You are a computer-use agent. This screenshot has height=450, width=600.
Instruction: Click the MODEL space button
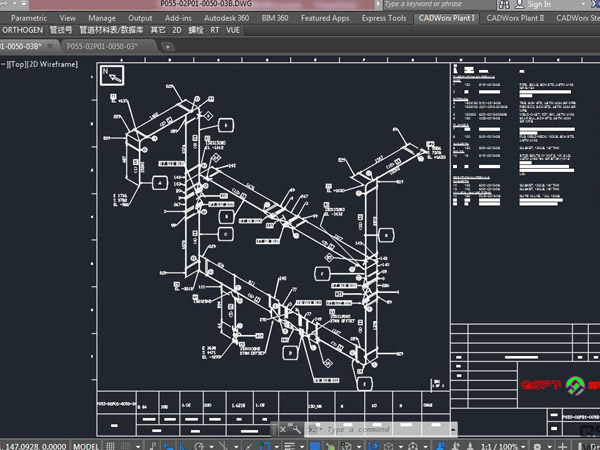coord(86,446)
